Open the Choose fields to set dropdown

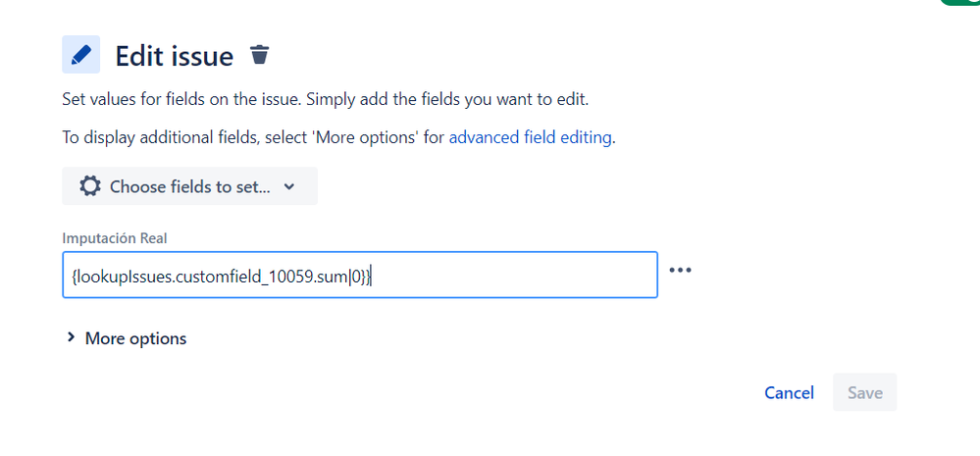tap(190, 186)
